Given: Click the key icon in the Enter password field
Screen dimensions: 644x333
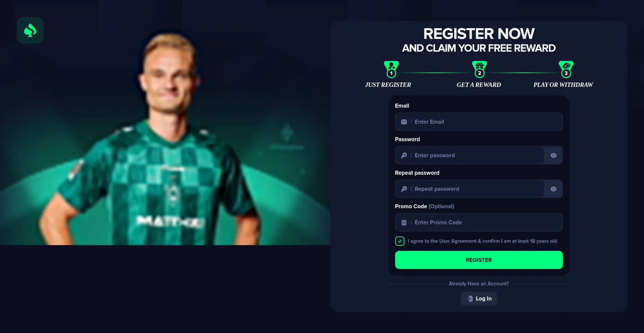Looking at the screenshot, I should coord(404,155).
